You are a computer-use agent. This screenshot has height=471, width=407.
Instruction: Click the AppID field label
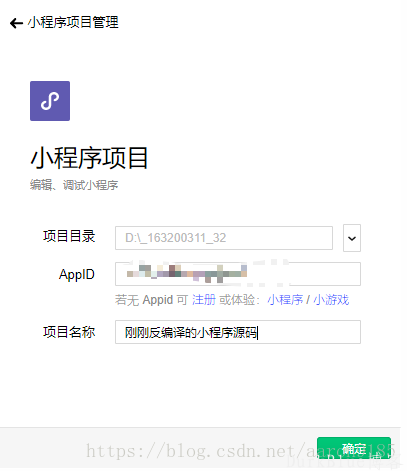point(77,275)
